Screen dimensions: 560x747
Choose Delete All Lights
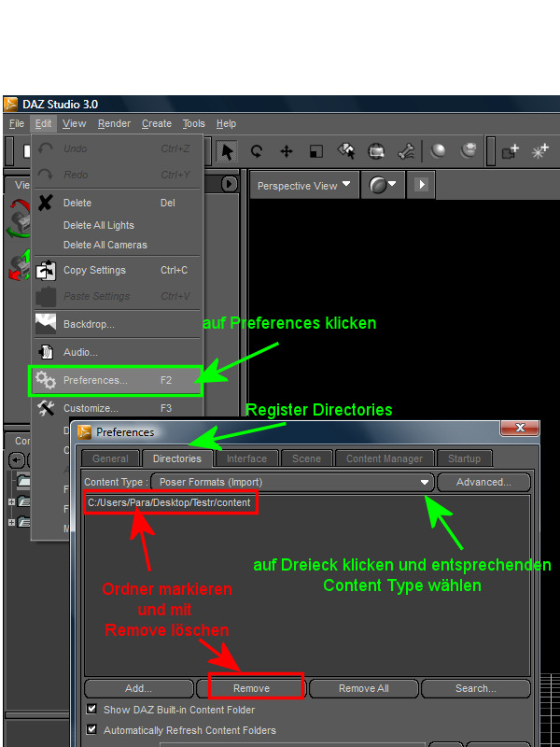tap(118, 225)
